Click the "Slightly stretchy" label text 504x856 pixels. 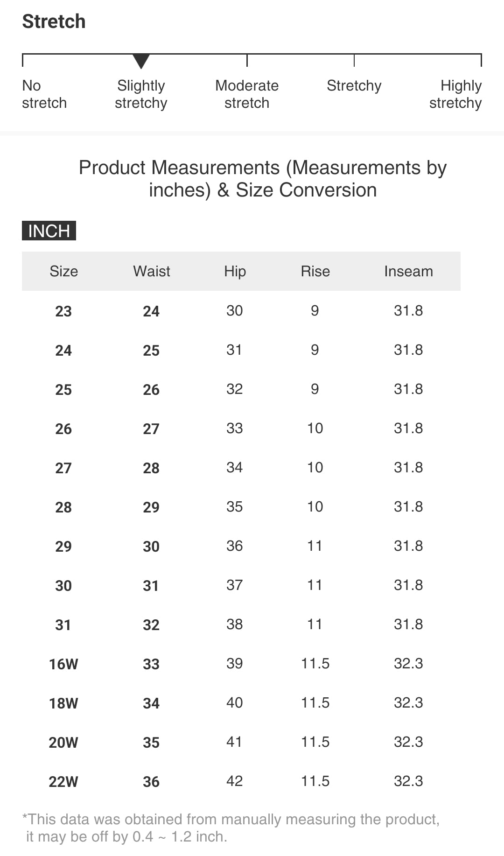[x=141, y=94]
